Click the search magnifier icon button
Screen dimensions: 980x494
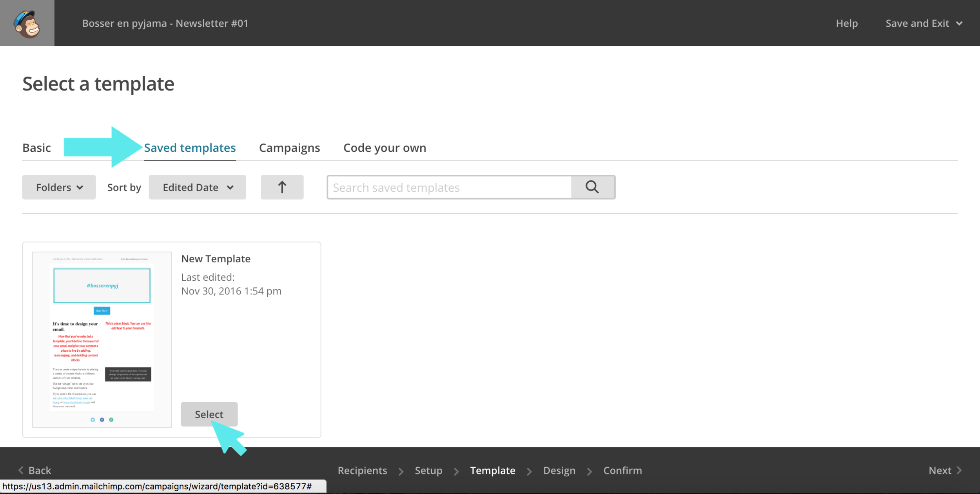[x=592, y=187]
